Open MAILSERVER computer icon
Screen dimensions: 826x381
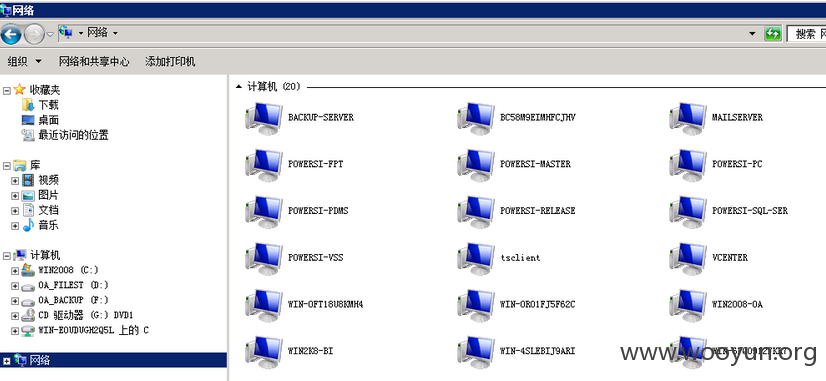click(688, 118)
